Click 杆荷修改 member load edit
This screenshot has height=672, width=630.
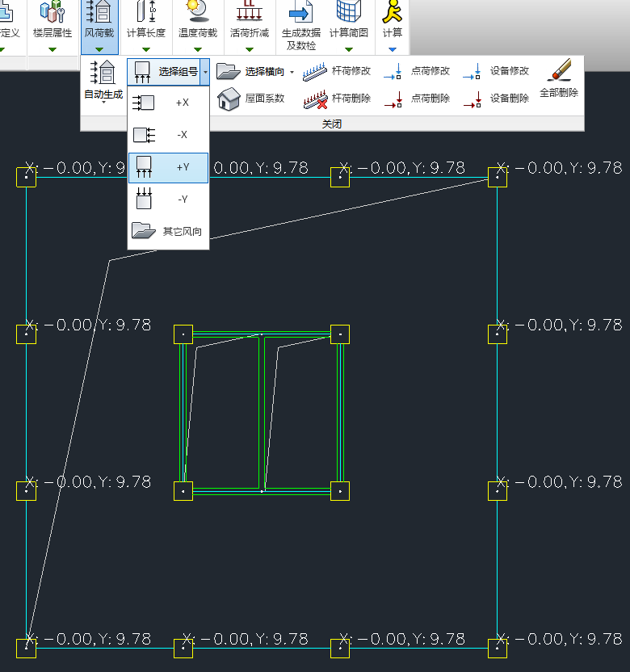[x=337, y=72]
